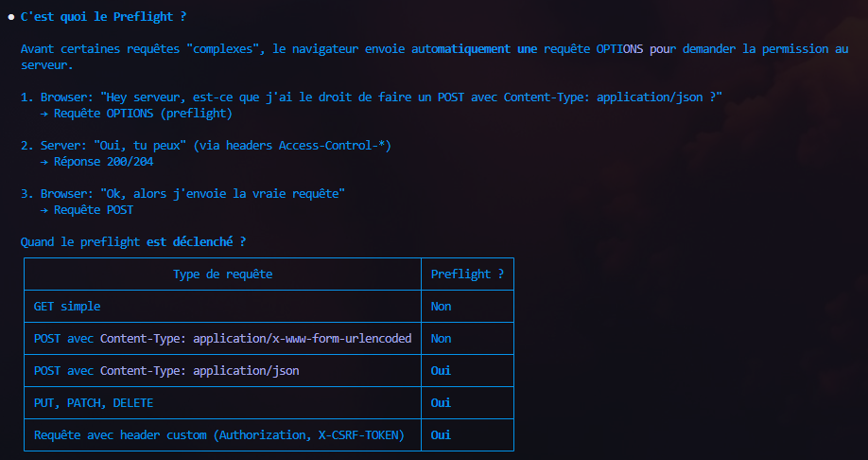
Task: Select the "Requête avec header custom" cell
Action: [x=218, y=435]
